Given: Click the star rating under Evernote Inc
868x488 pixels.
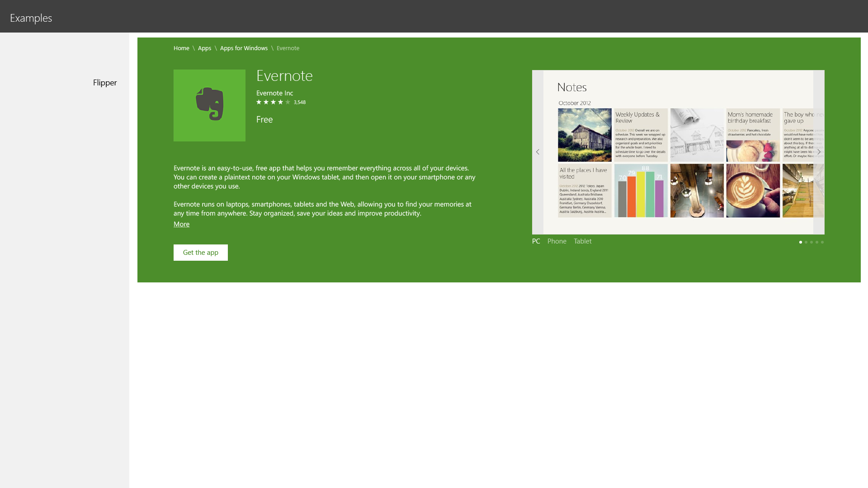Looking at the screenshot, I should pyautogui.click(x=273, y=102).
